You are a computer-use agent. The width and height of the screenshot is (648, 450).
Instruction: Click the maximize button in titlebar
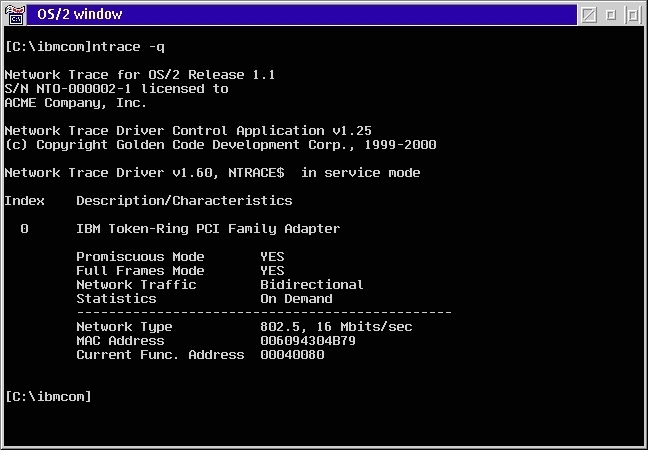point(633,15)
